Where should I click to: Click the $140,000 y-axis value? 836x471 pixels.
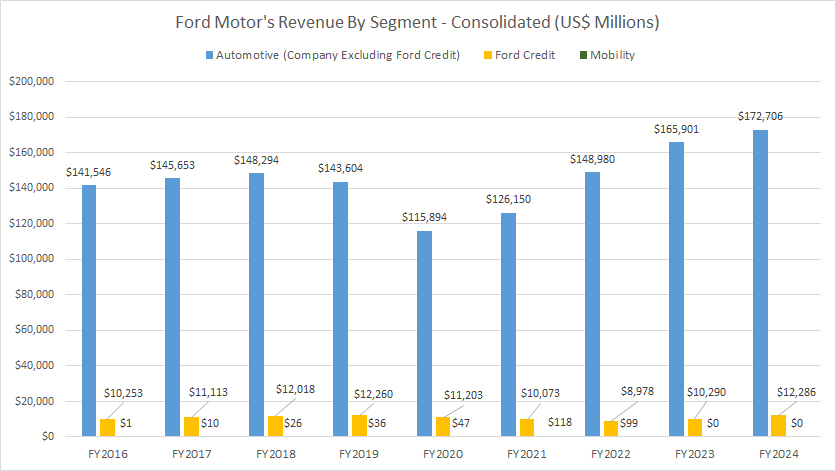click(31, 188)
